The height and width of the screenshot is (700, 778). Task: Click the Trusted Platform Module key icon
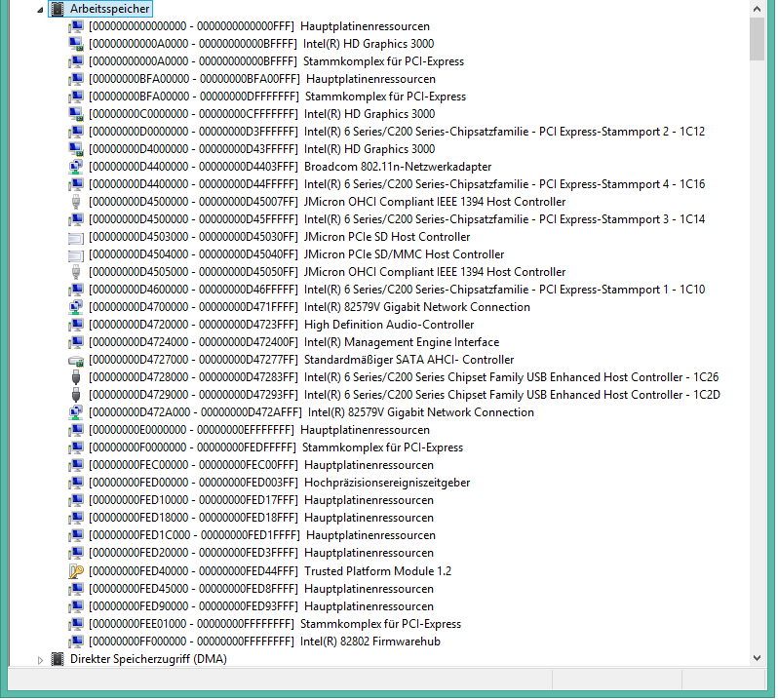click(x=76, y=571)
